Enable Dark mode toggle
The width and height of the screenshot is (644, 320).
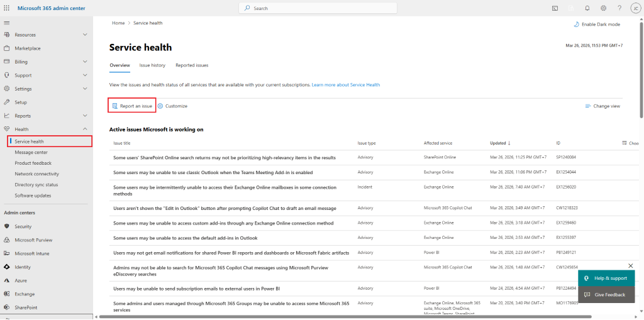pyautogui.click(x=597, y=25)
